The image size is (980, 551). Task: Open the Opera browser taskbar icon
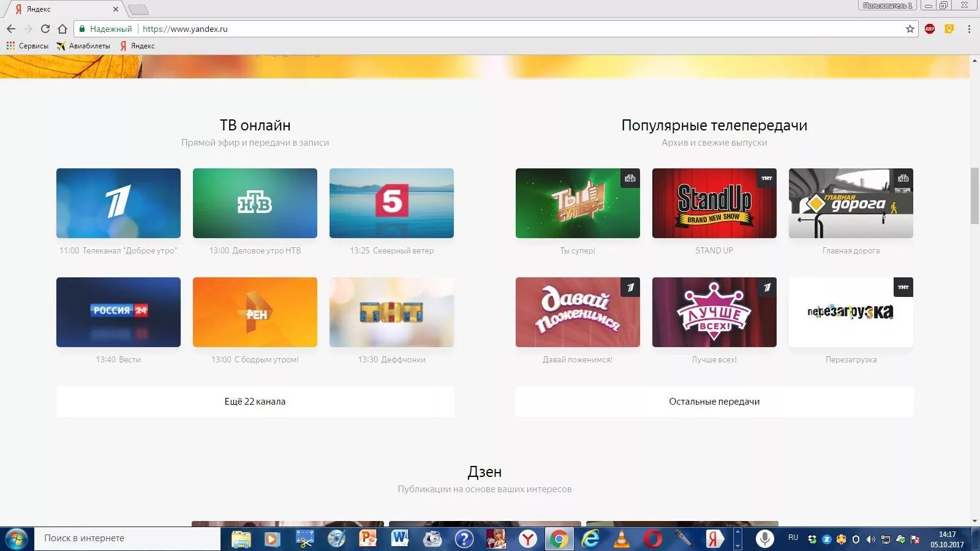[x=653, y=539]
